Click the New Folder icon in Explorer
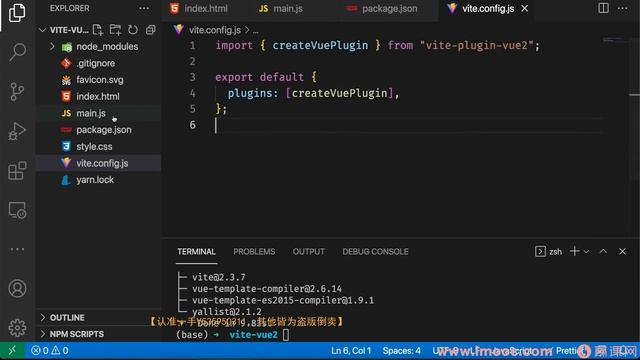This screenshot has width=640, height=360. 116,30
